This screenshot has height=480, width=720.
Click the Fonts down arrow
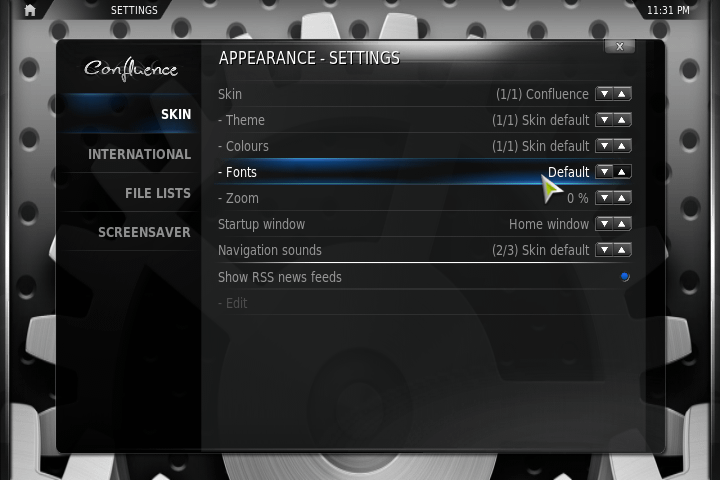[x=604, y=172]
